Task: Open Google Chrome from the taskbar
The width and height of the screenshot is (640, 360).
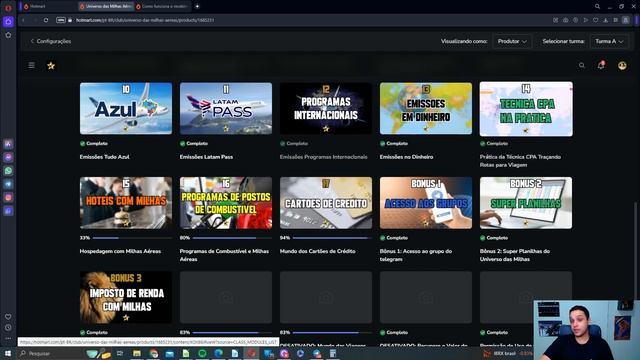Action: (x=154, y=353)
